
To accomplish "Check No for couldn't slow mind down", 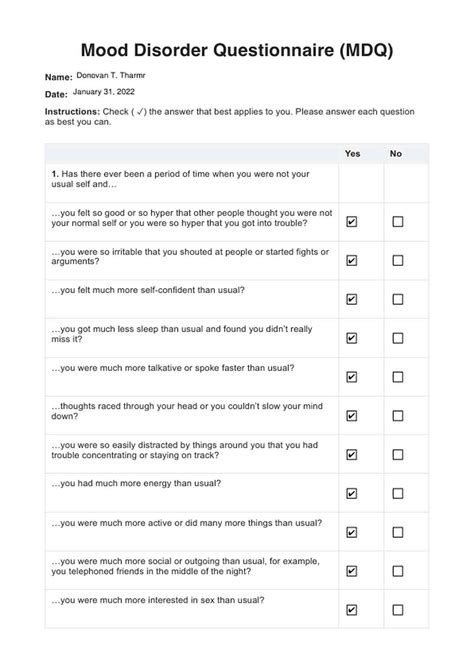I will pyautogui.click(x=397, y=416).
